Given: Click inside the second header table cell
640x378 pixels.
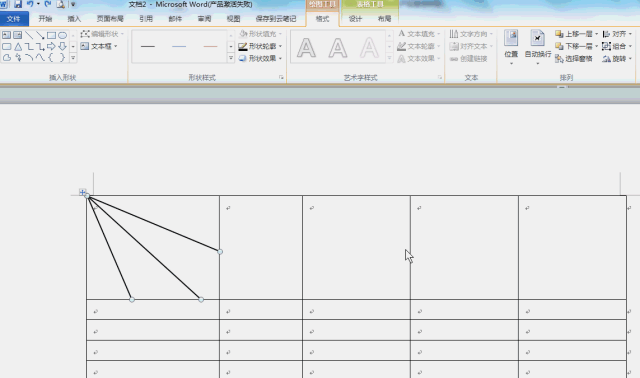Looking at the screenshot, I should click(261, 247).
